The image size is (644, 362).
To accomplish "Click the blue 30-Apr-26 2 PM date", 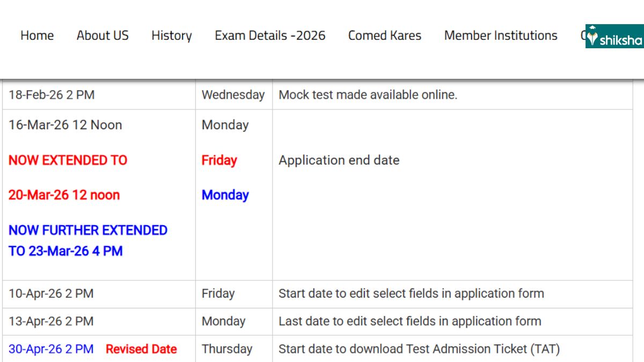I will (51, 349).
